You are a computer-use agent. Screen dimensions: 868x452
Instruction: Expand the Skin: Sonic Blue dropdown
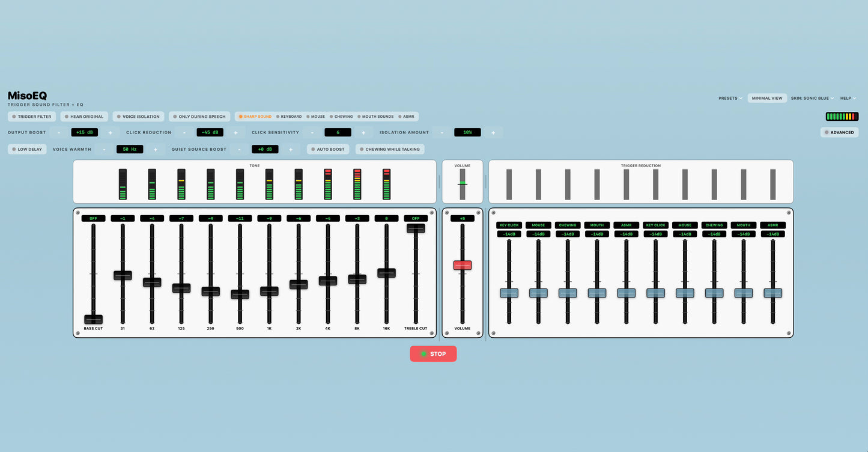(x=813, y=98)
